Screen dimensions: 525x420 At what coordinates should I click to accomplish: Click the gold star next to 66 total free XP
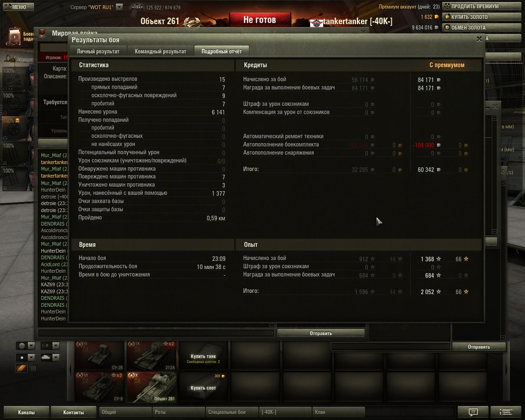(466, 292)
